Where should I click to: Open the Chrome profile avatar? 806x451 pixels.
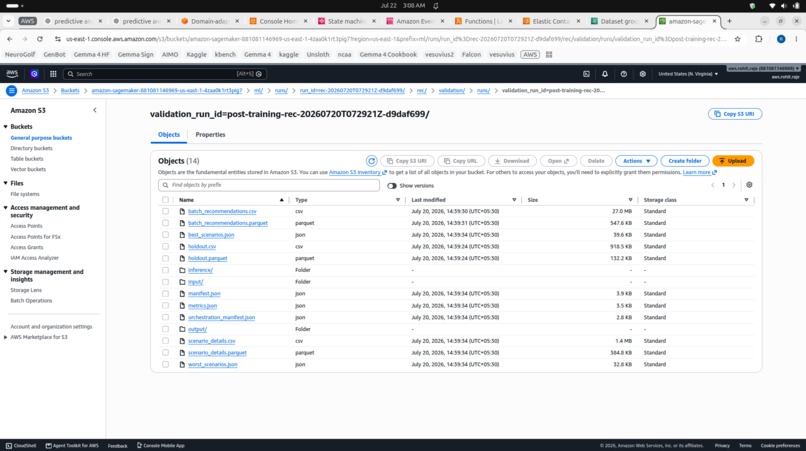tap(781, 39)
